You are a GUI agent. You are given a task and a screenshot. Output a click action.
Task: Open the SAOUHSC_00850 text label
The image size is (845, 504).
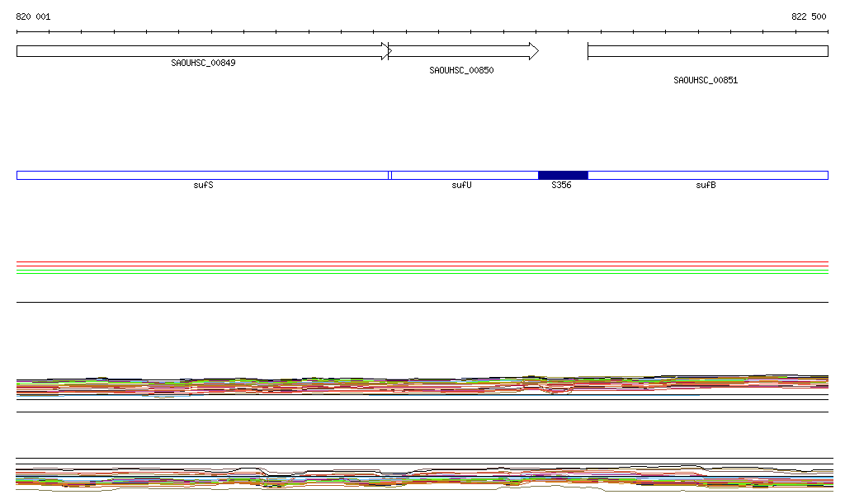coord(461,70)
